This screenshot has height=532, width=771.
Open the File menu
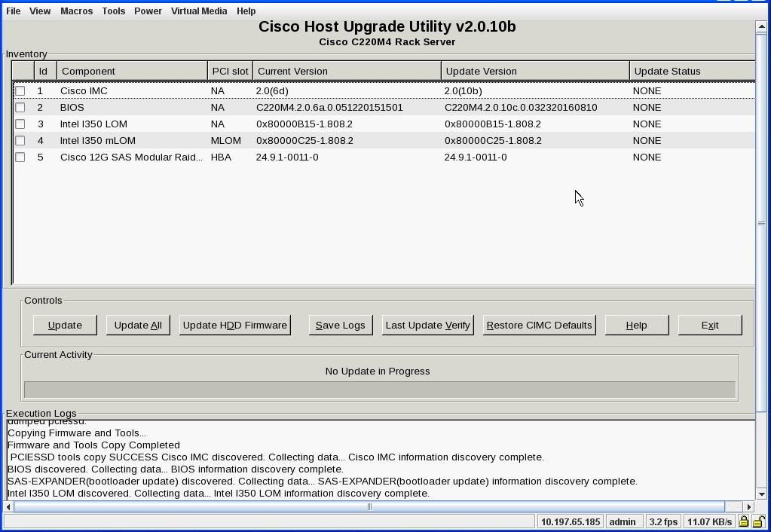pos(13,11)
